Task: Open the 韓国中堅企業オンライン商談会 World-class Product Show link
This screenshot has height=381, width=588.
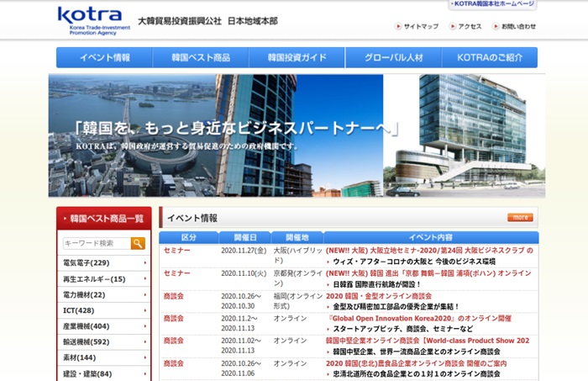Action: point(428,341)
